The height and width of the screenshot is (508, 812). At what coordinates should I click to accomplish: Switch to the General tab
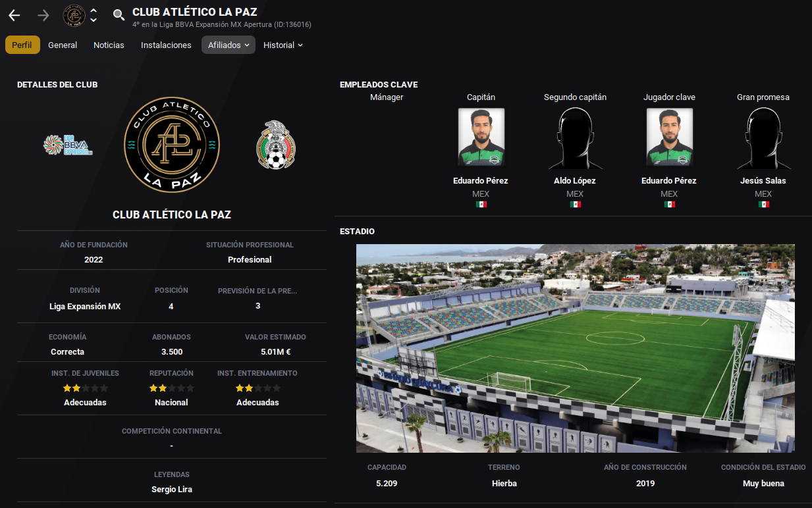pos(63,45)
